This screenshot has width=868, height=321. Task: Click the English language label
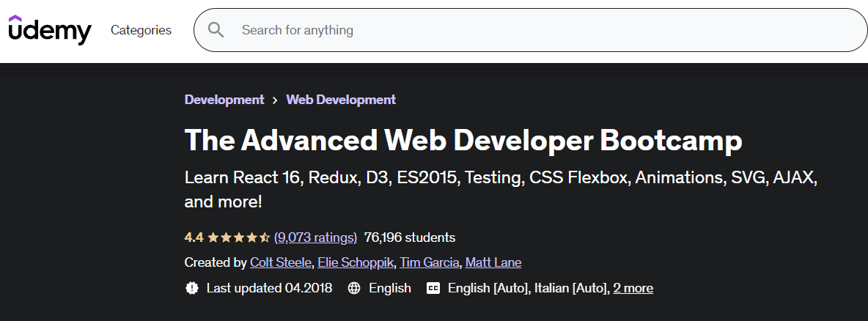coord(390,288)
